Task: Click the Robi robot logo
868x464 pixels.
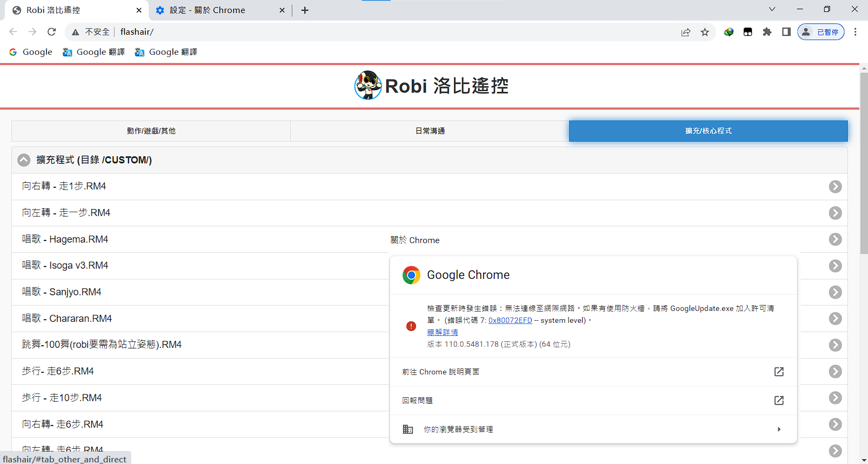Action: point(368,85)
